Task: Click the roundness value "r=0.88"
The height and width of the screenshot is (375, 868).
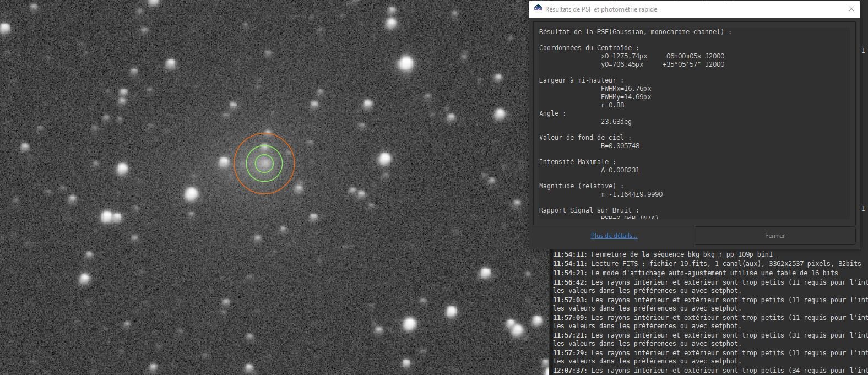Action: [612, 105]
